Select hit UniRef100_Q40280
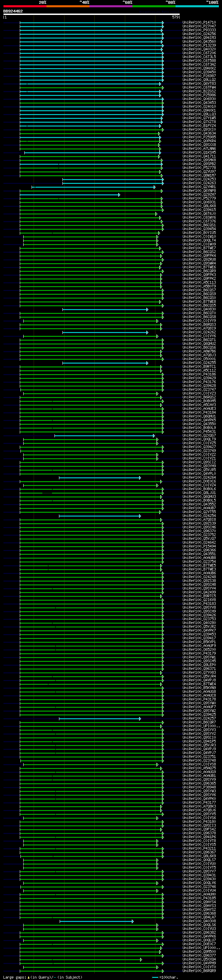 (199, 623)
